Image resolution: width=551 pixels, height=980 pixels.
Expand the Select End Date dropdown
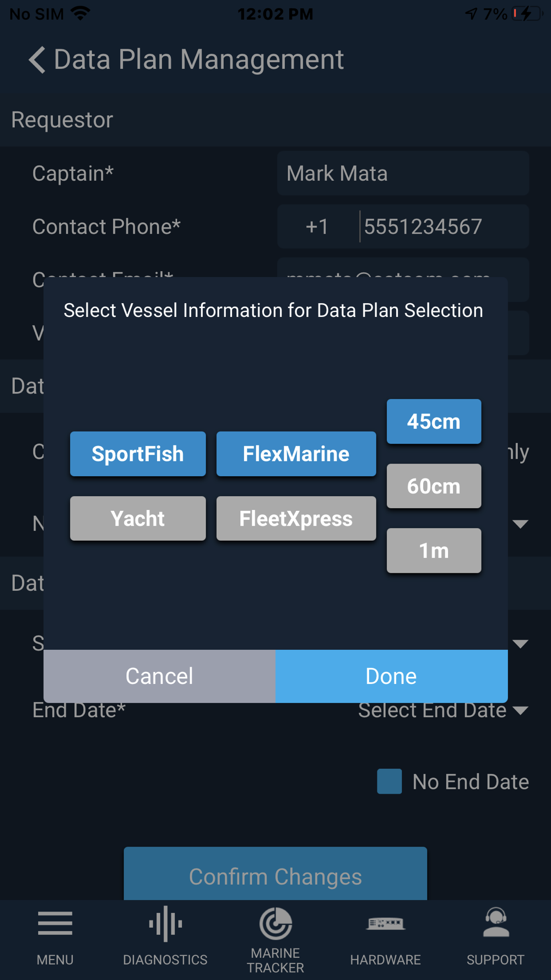pyautogui.click(x=443, y=710)
